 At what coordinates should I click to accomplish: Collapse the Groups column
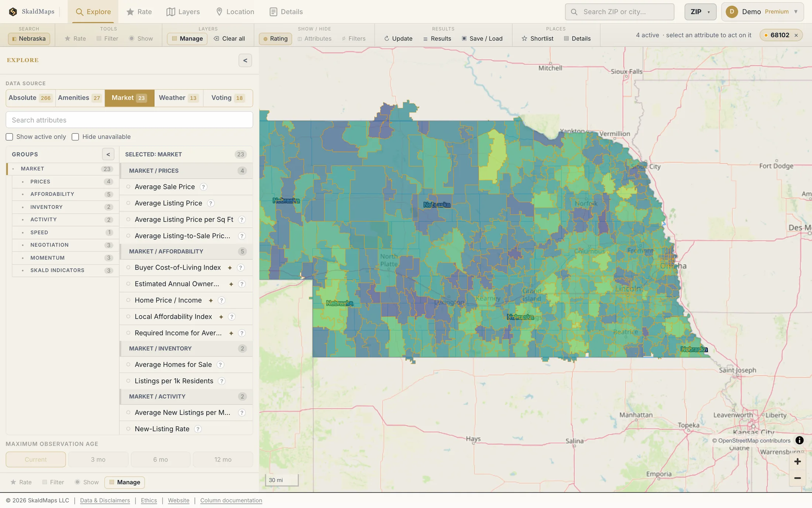(108, 154)
